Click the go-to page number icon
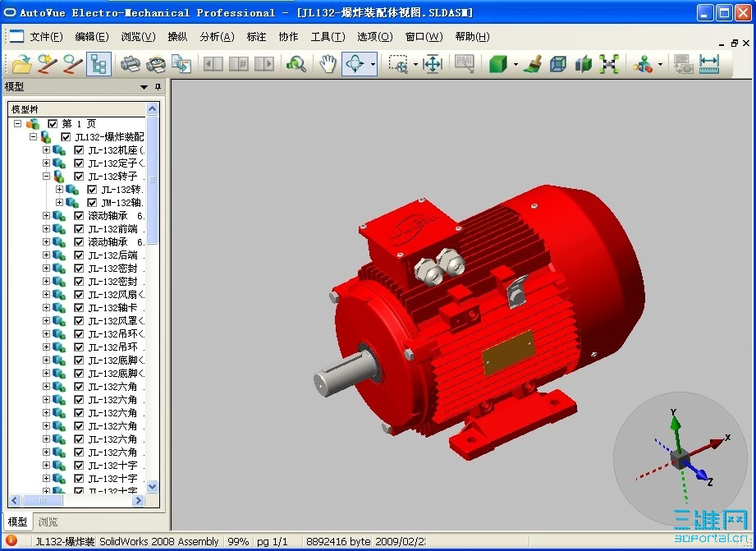The height and width of the screenshot is (551, 756). [238, 64]
